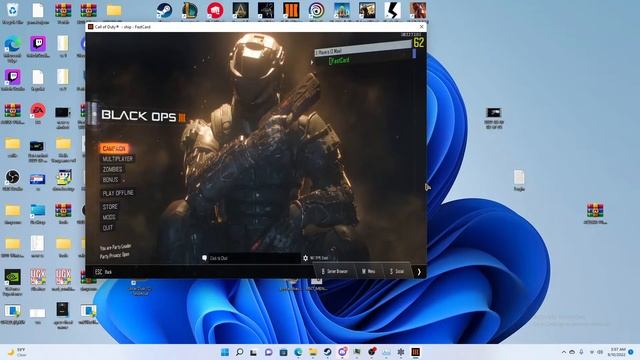Screen dimensions: 640x360
Task: Open the taskbar Chat icon
Action: [269, 352]
